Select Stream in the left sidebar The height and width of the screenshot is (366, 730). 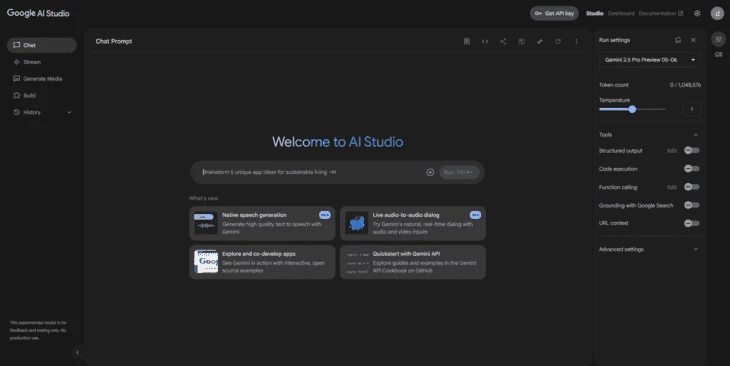tap(42, 62)
